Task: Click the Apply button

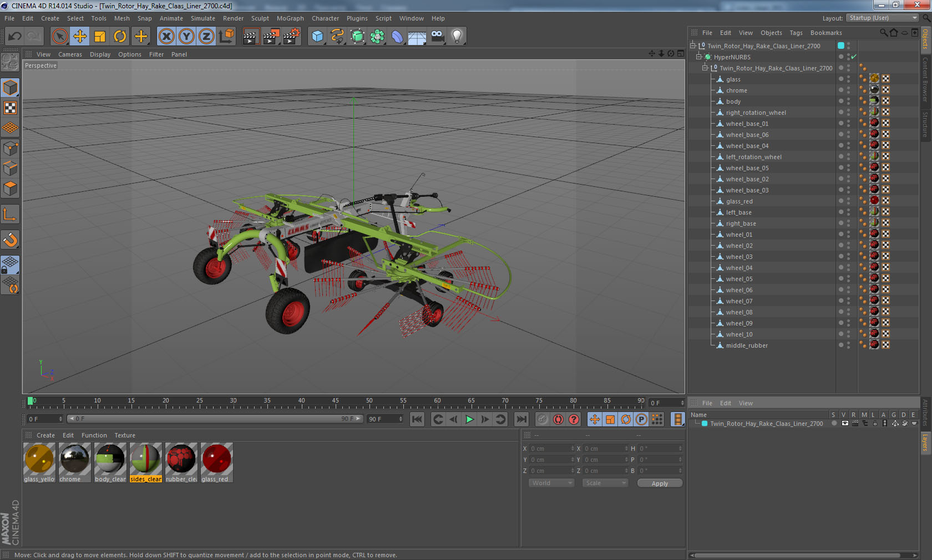Action: [660, 483]
